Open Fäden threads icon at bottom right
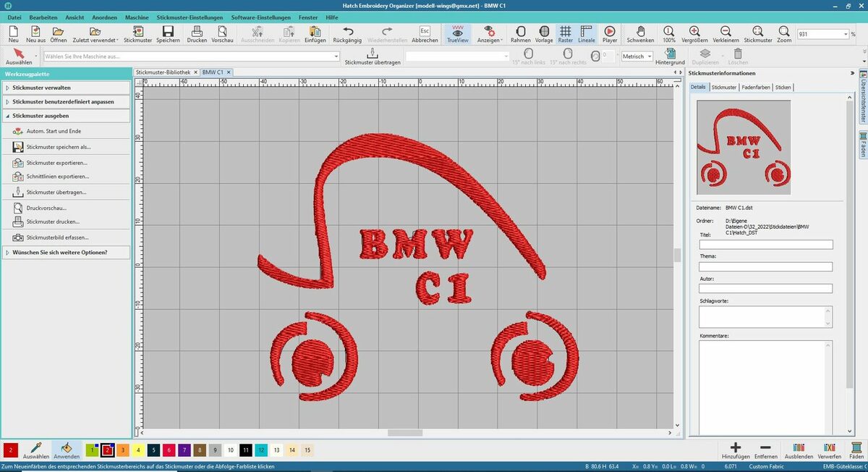The image size is (868, 472). [x=856, y=451]
